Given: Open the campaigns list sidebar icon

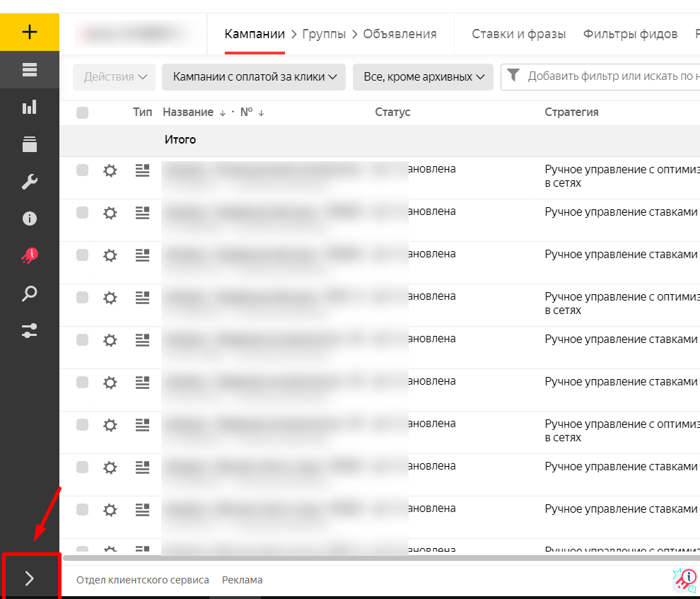Looking at the screenshot, I should (x=29, y=69).
